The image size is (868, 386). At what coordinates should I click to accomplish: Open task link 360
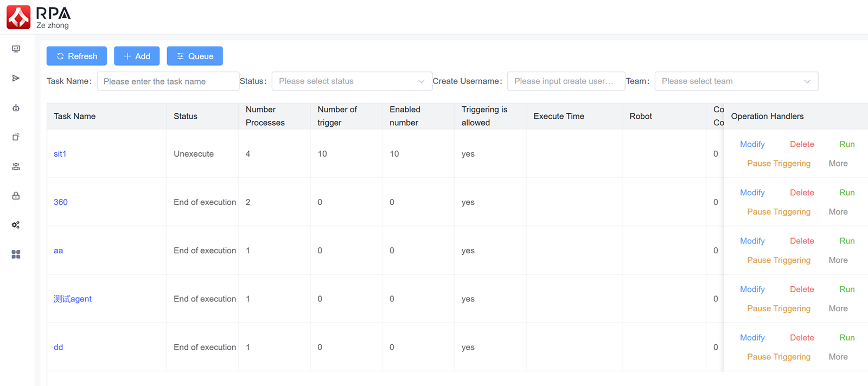61,202
